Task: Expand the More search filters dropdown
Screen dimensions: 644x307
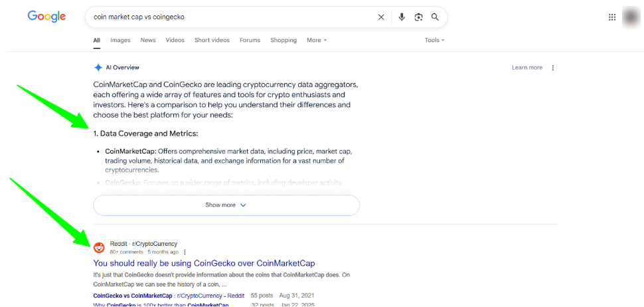Action: point(317,41)
